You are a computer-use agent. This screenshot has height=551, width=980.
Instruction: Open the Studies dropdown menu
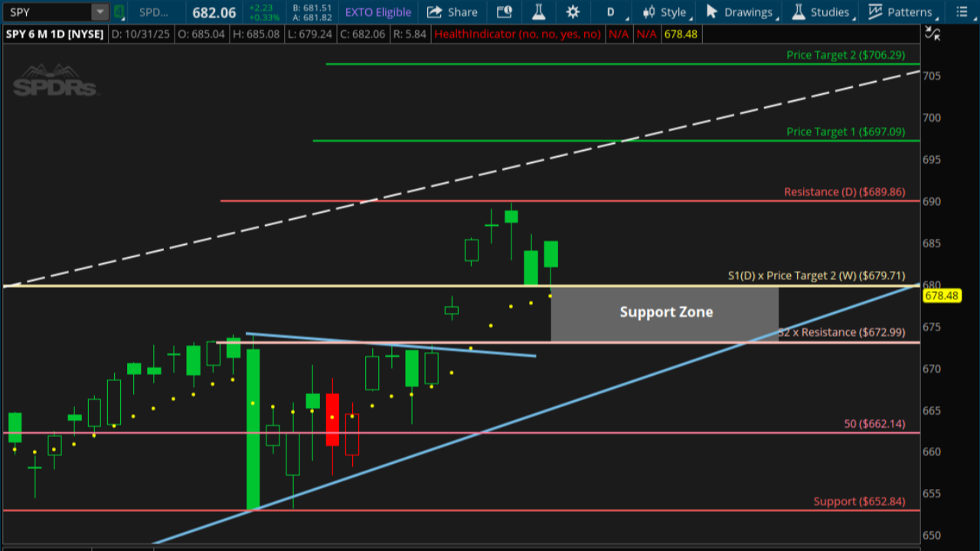click(x=824, y=12)
